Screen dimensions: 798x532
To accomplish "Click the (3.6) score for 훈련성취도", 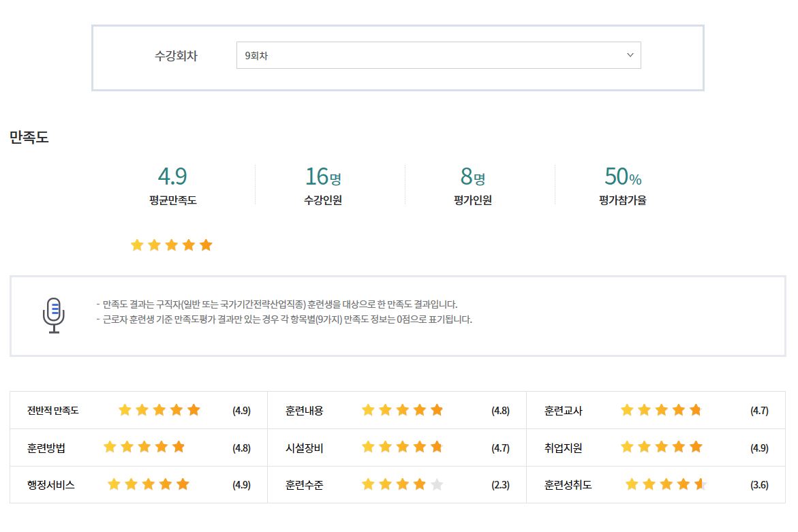I will [x=759, y=486].
